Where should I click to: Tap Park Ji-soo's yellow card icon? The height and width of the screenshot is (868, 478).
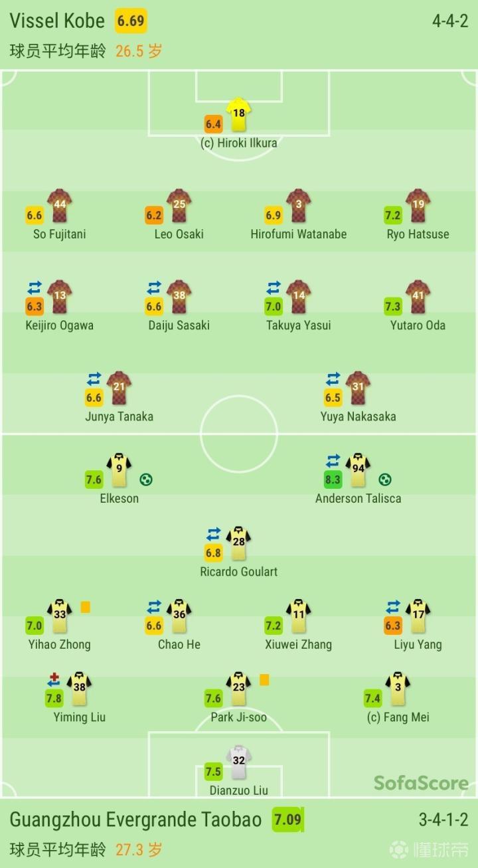point(264,679)
